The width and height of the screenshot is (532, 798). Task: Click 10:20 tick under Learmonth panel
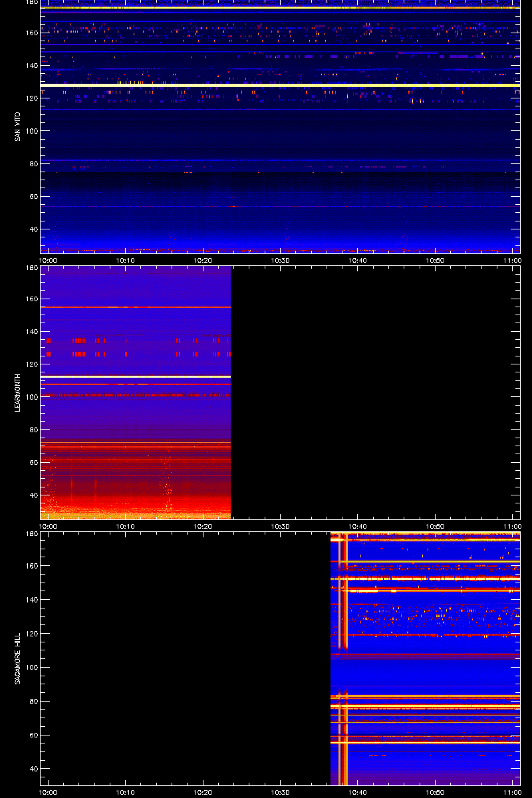point(203,526)
